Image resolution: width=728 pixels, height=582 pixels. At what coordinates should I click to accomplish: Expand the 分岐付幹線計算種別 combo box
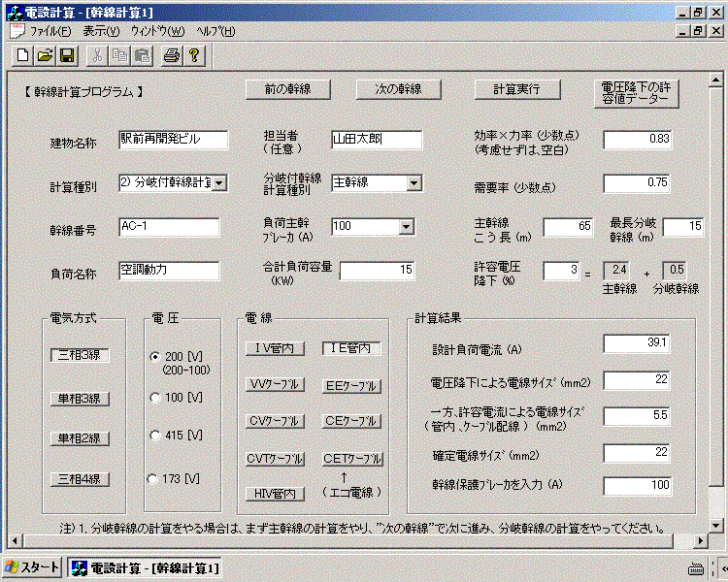click(x=414, y=182)
